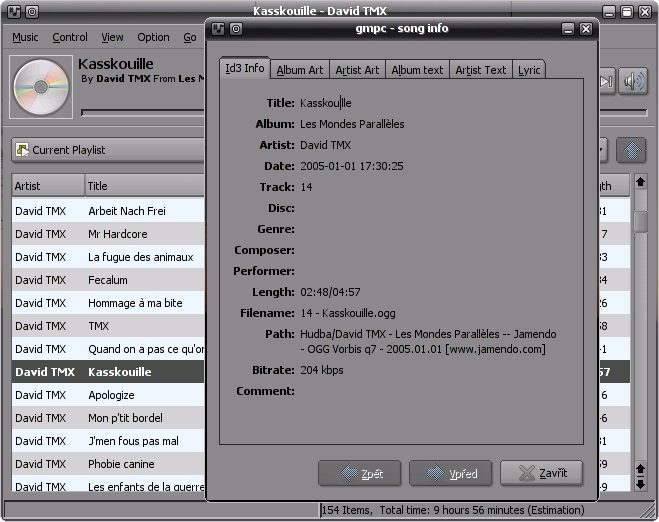Open the Music menu
Viewport: 659px width, 522px height.
coord(25,37)
